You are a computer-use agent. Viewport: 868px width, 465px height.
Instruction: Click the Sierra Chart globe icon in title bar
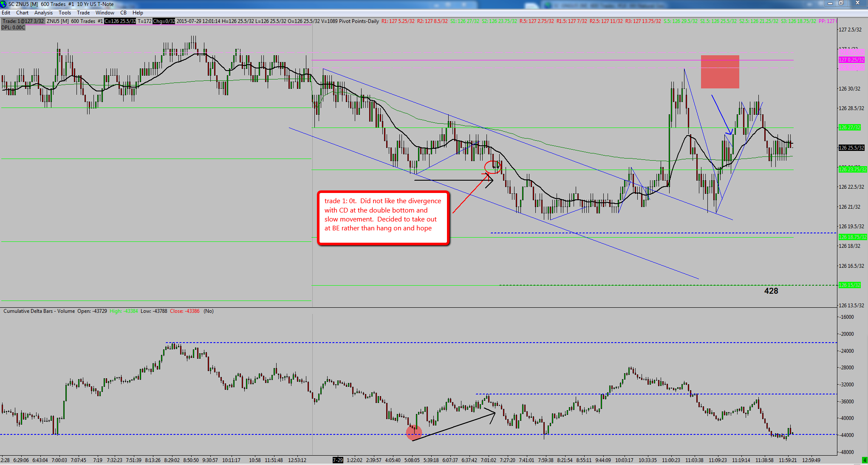[3, 4]
